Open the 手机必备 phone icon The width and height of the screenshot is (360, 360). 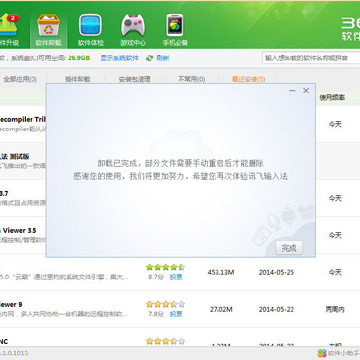[175, 25]
